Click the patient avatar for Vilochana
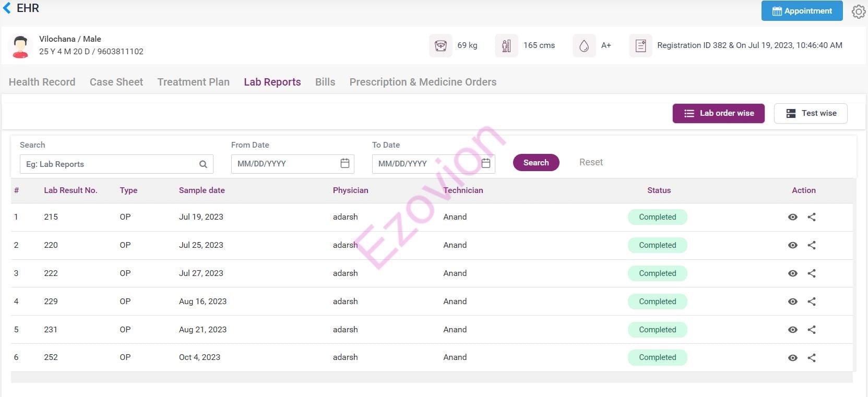The height and width of the screenshot is (397, 868). 20,46
